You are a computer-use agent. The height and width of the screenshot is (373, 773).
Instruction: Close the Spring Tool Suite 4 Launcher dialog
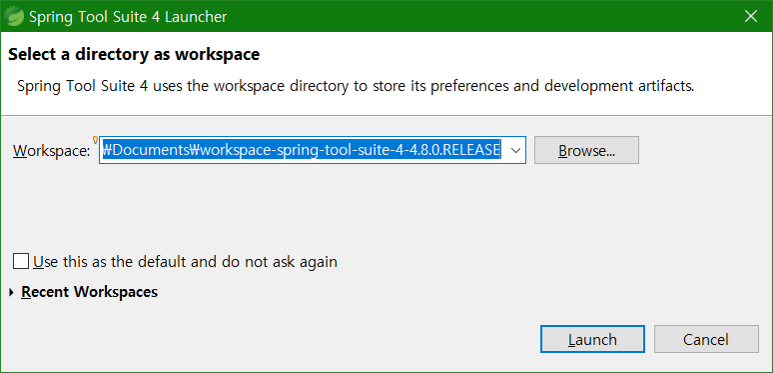coord(751,16)
